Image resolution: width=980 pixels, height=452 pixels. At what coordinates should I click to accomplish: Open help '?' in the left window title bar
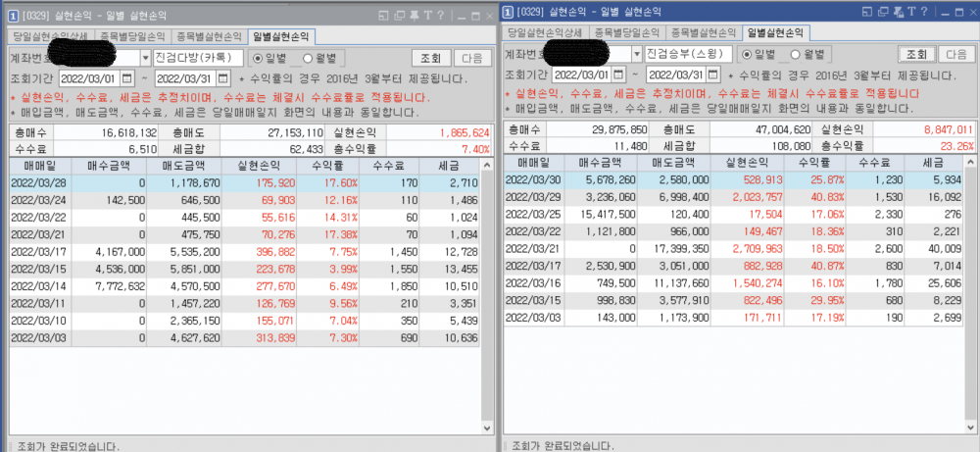coord(441,14)
